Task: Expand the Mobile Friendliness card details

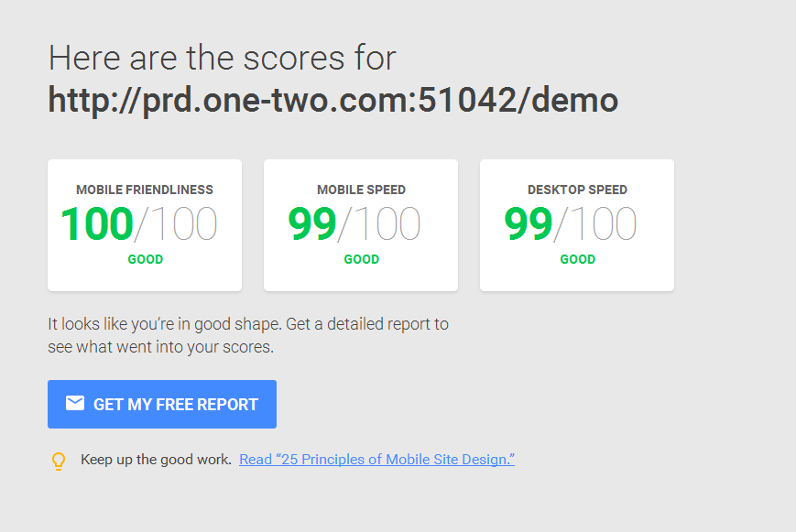Action: click(x=145, y=224)
